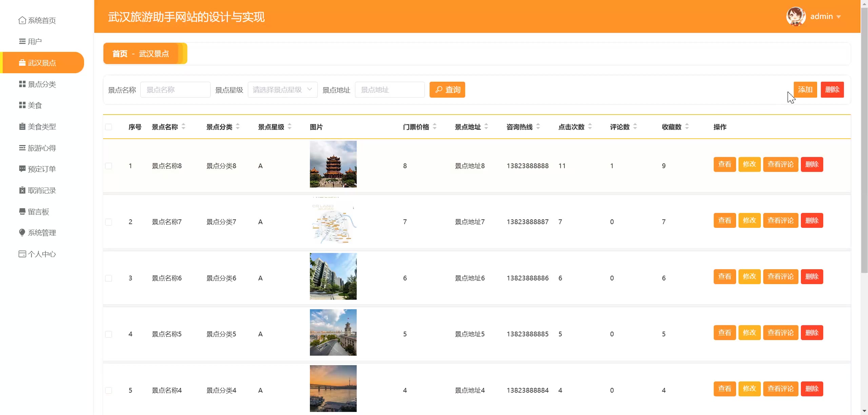Open the 请选择景点星级 dropdown
This screenshot has width=868, height=415.
click(282, 90)
